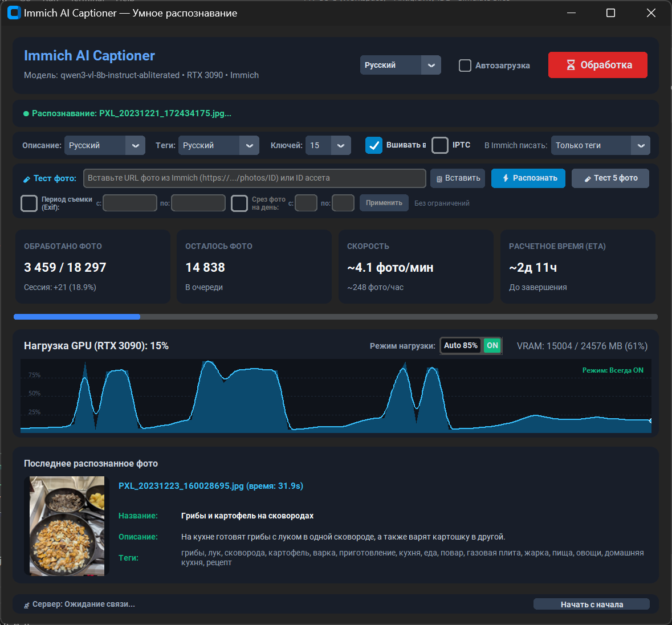Click the Применить button
672x625 pixels.
tap(384, 203)
